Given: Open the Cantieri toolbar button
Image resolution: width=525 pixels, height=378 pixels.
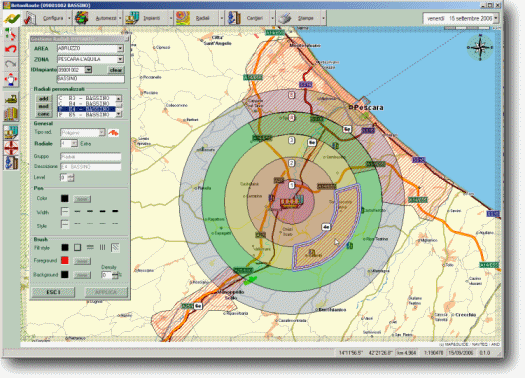Looking at the screenshot, I should coord(247,18).
